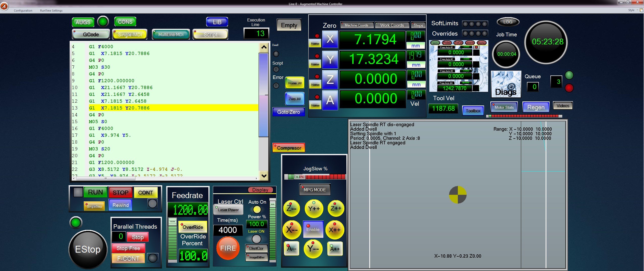644x271 pixels.
Task: Click the Goto Zero button
Action: [x=289, y=112]
